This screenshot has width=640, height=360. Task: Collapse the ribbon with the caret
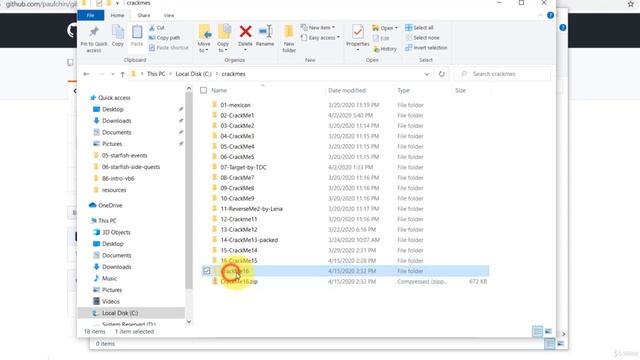(540, 16)
